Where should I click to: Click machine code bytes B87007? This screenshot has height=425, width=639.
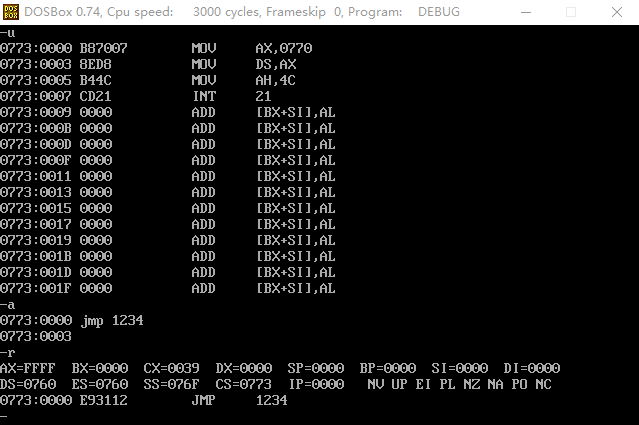(x=104, y=48)
